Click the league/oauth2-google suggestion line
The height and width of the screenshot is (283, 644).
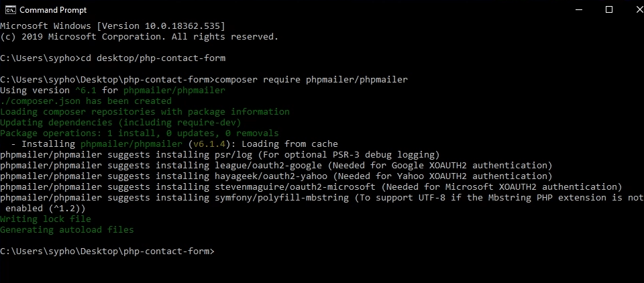(x=276, y=166)
